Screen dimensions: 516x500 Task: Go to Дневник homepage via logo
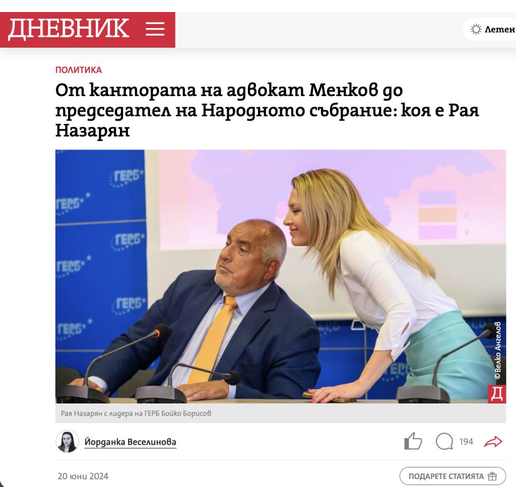[68, 29]
